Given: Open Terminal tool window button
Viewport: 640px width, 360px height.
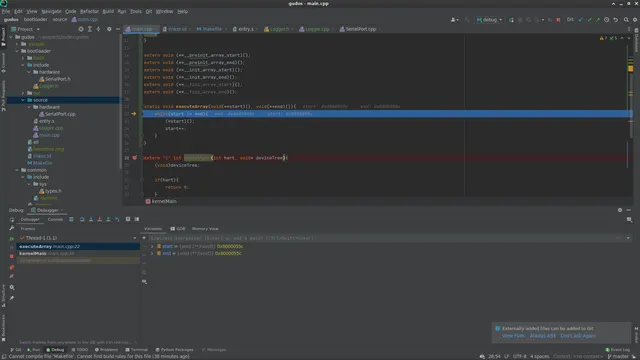Looking at the screenshot, I should click(136, 350).
